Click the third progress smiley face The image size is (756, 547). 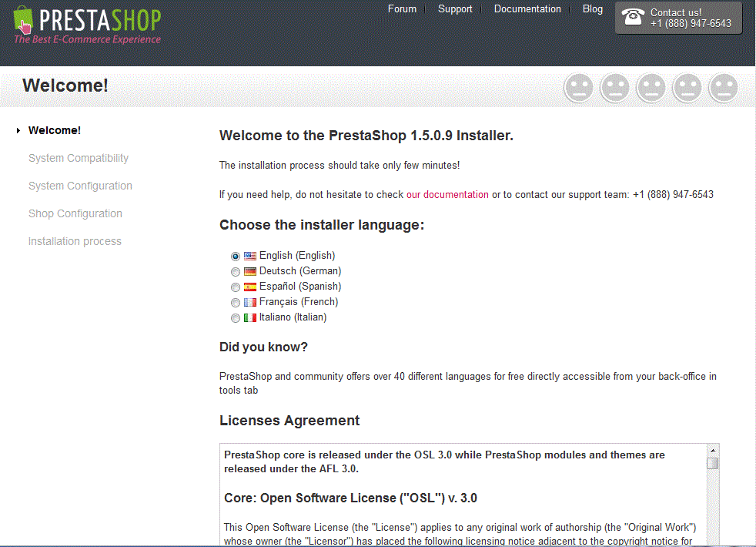pos(651,87)
